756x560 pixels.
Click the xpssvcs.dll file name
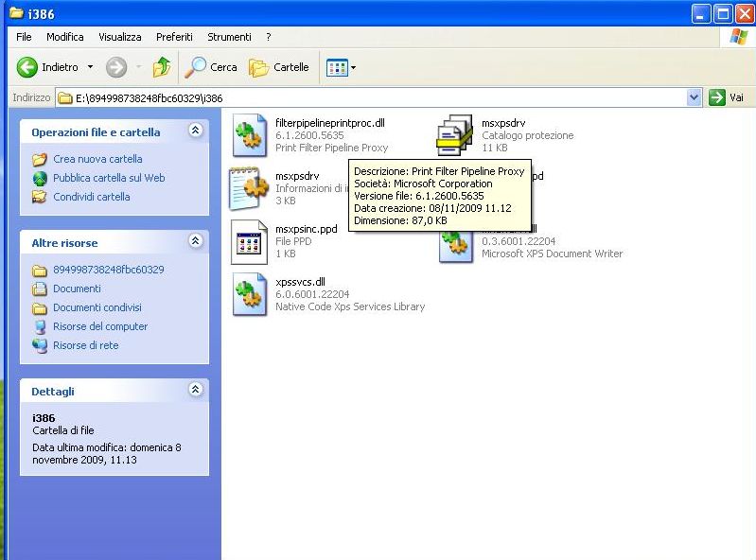[300, 282]
